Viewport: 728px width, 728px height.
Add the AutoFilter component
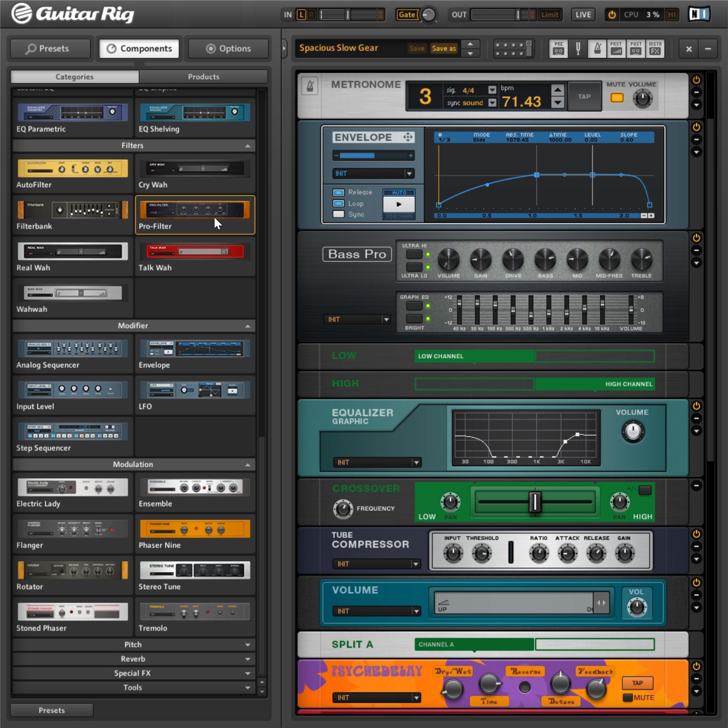tap(73, 174)
